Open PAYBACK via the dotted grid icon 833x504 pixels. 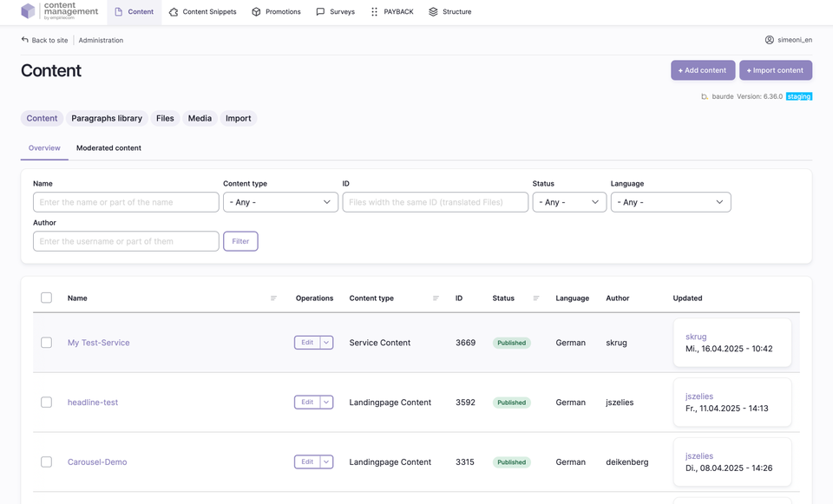[374, 12]
